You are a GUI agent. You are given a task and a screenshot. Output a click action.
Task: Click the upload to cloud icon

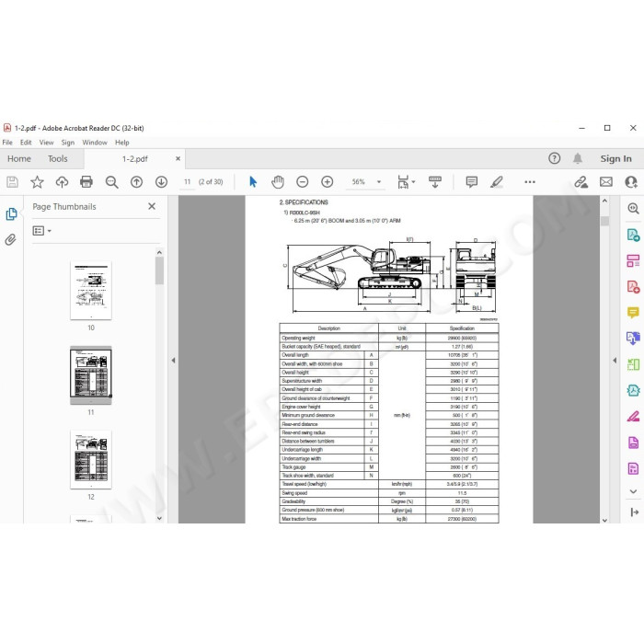tap(62, 181)
